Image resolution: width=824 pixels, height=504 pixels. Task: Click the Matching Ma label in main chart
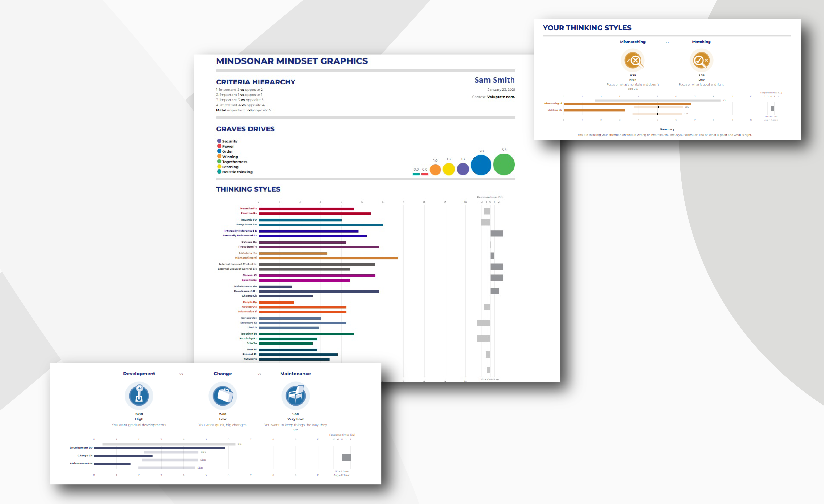point(248,253)
